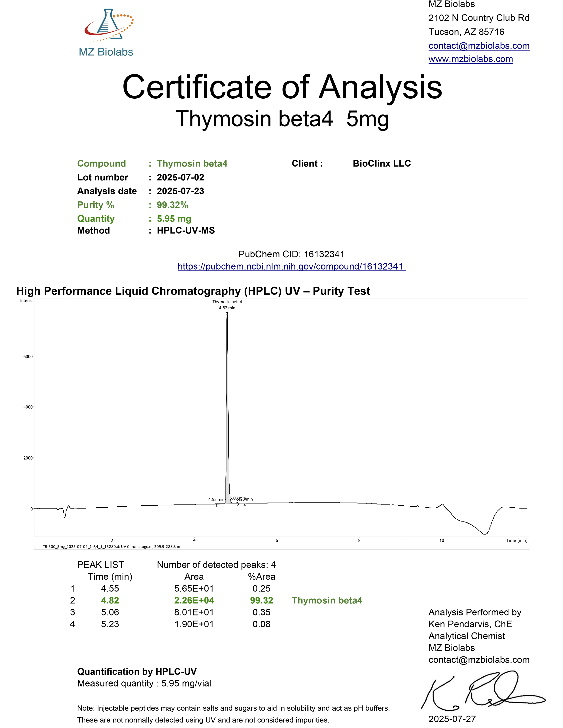
Task: Open the contact@mzbiolabs.com email link
Action: click(x=479, y=46)
